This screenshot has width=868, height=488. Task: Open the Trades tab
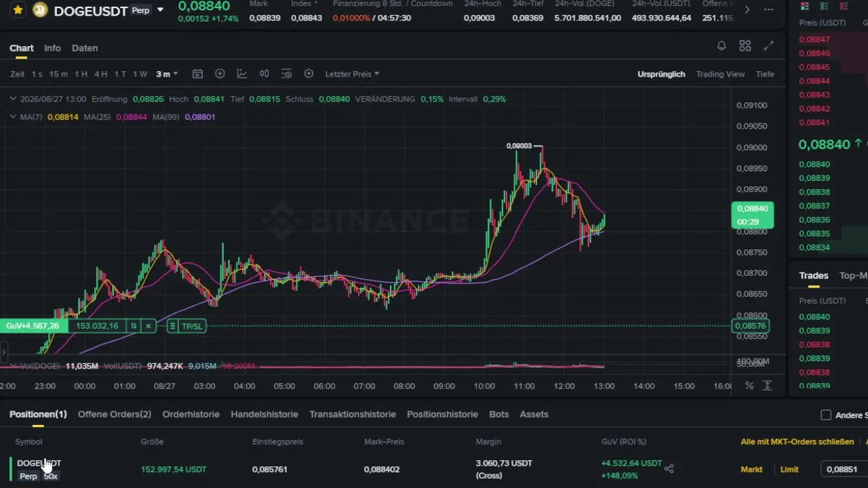tap(814, 275)
